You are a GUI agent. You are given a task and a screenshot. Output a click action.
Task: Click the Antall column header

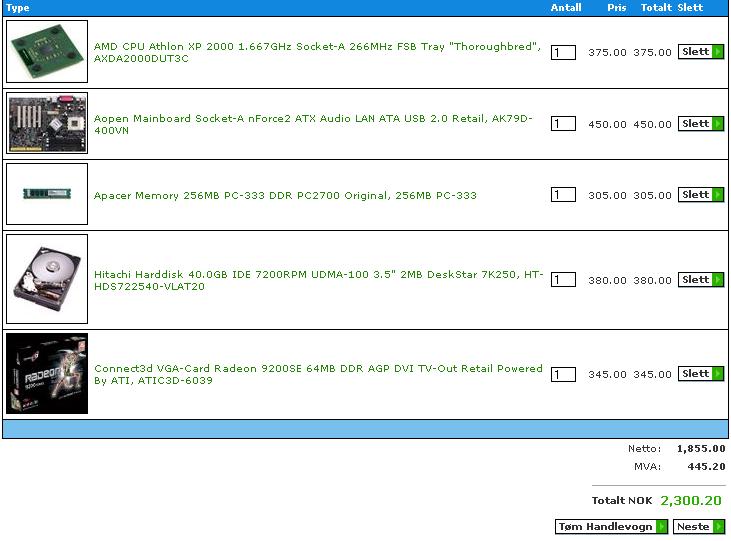tap(565, 7)
